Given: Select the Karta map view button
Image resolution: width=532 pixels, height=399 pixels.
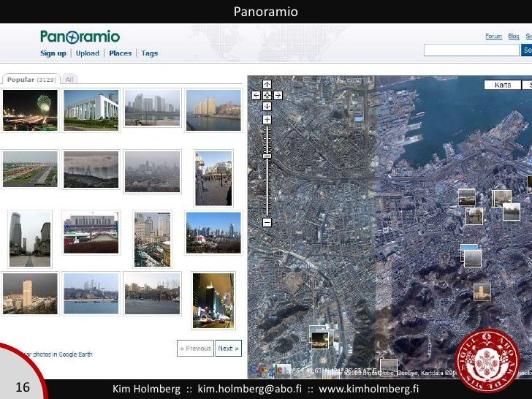Looking at the screenshot, I should [503, 85].
